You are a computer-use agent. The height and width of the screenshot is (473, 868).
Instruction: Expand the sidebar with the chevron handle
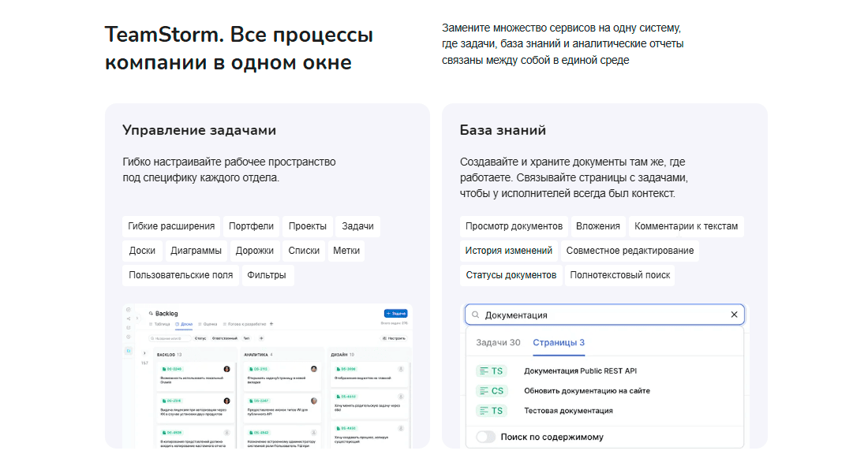pos(137,318)
